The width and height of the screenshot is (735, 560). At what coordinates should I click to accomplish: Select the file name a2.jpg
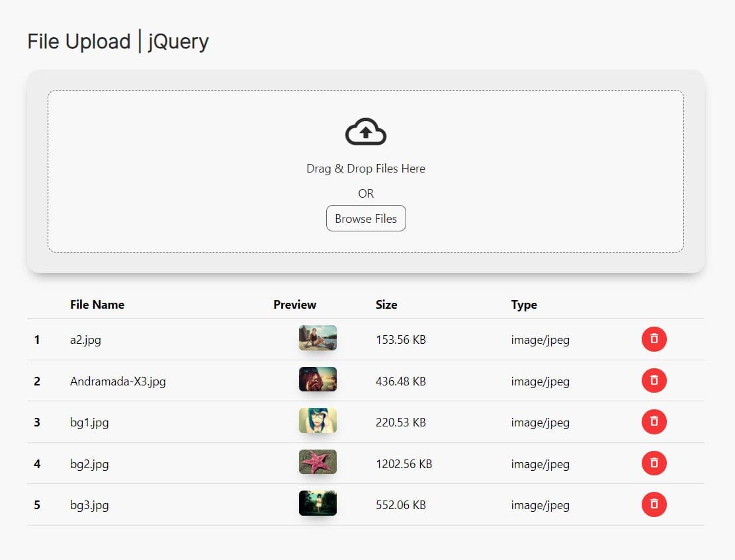pyautogui.click(x=85, y=340)
